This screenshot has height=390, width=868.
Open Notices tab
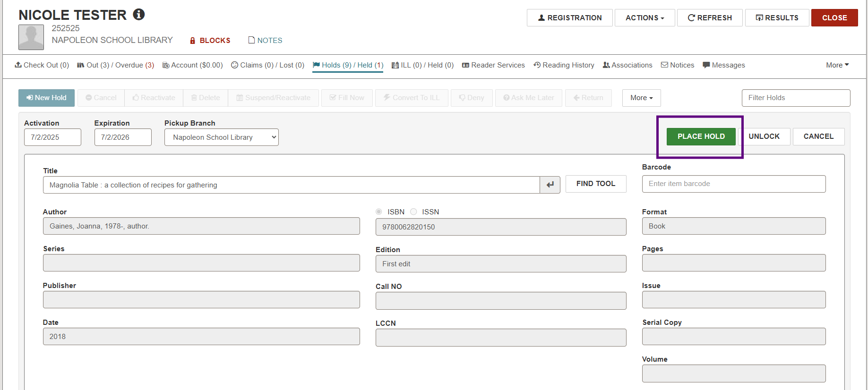(x=678, y=65)
